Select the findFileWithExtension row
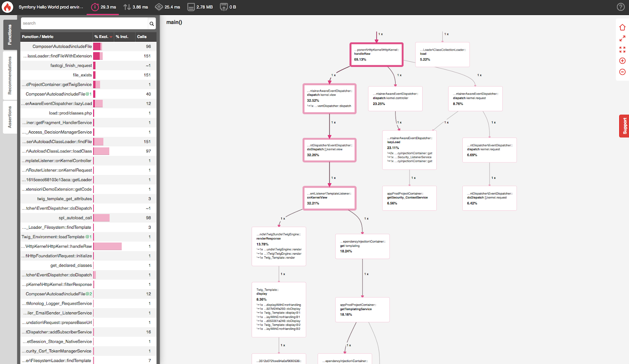 [x=88, y=56]
